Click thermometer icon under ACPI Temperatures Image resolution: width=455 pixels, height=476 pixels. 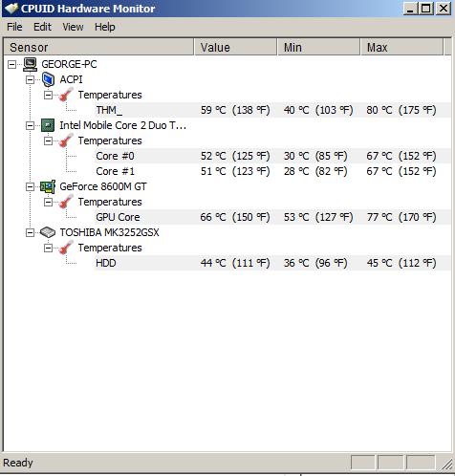[66, 95]
